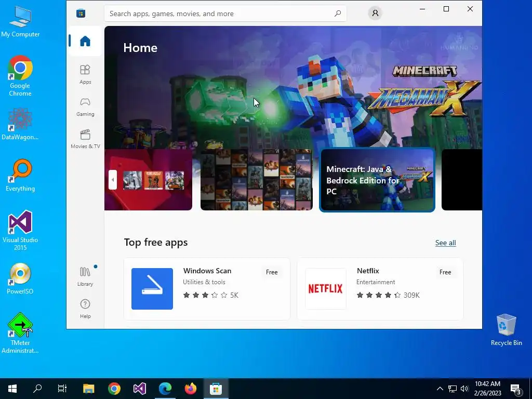Open Task View on the taskbar

(x=62, y=389)
